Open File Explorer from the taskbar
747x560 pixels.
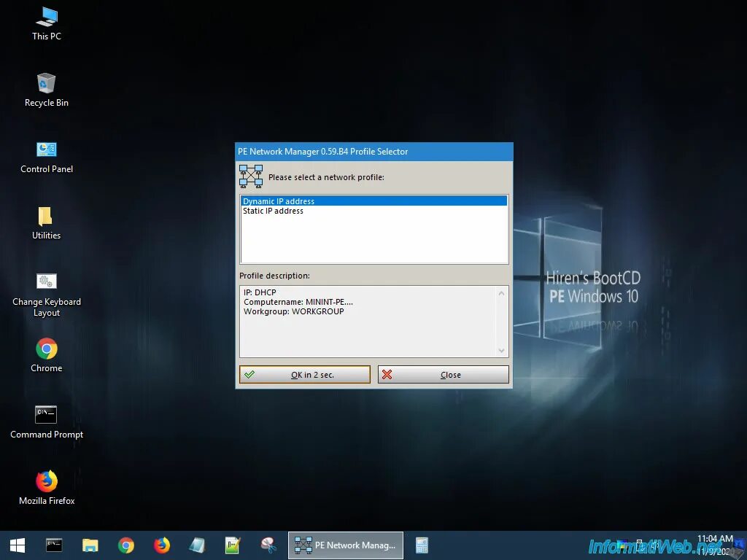(x=90, y=545)
